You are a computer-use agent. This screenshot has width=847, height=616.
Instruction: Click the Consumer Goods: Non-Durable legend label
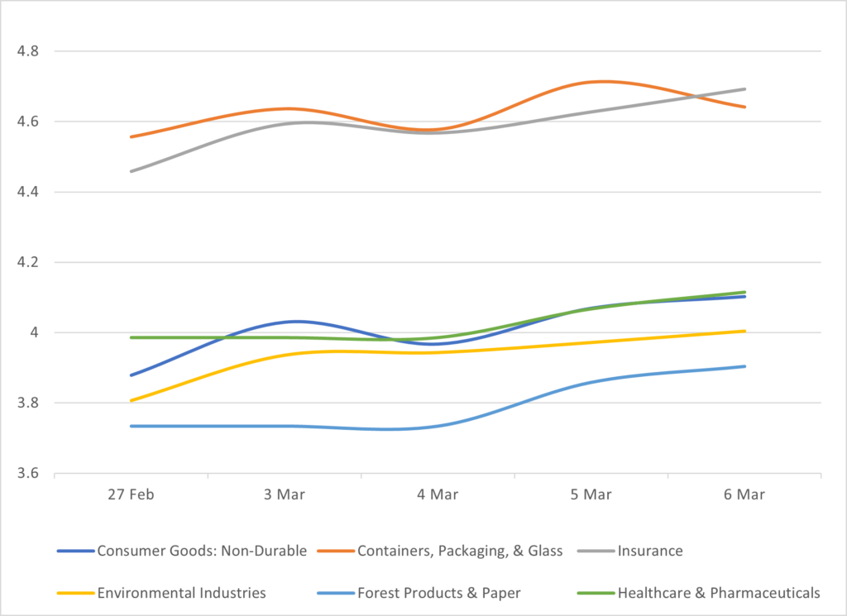pos(202,551)
